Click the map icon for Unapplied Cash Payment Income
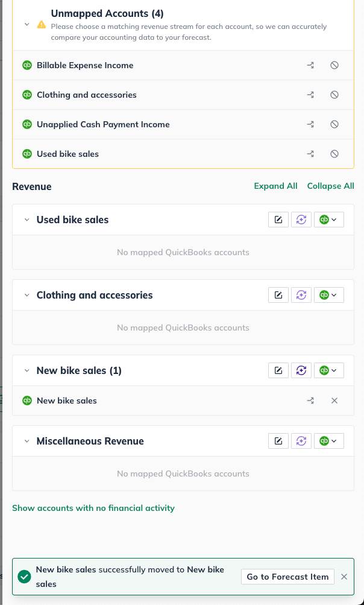 pyautogui.click(x=311, y=124)
